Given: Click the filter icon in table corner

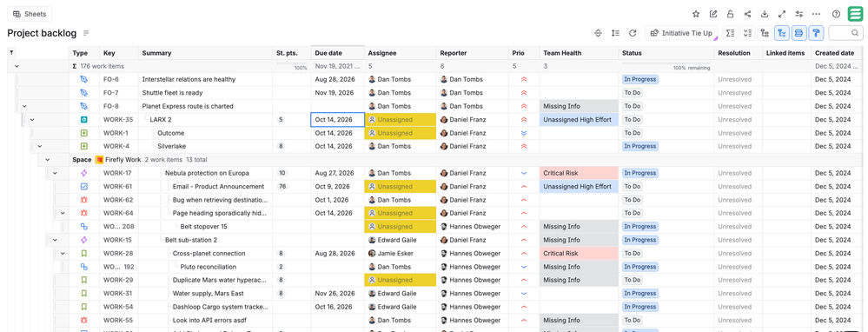Looking at the screenshot, I should pyautogui.click(x=11, y=52).
